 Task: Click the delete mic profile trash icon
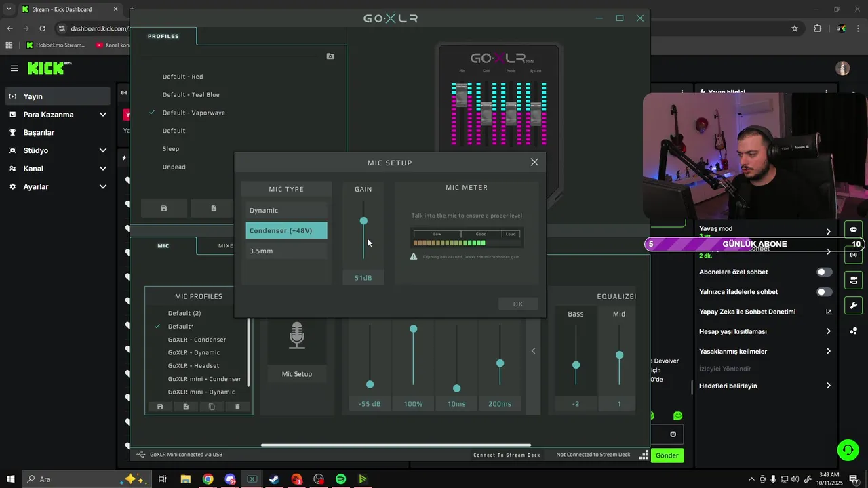[237, 407]
